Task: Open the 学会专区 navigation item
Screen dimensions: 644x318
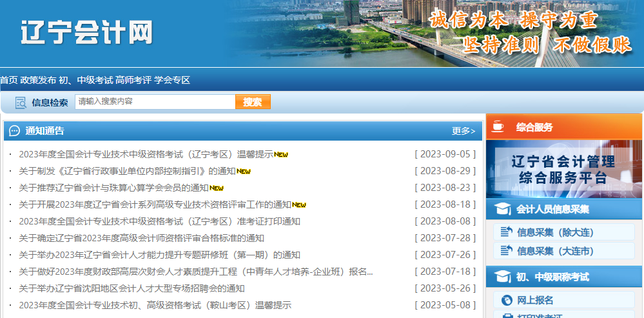Action: 172,80
